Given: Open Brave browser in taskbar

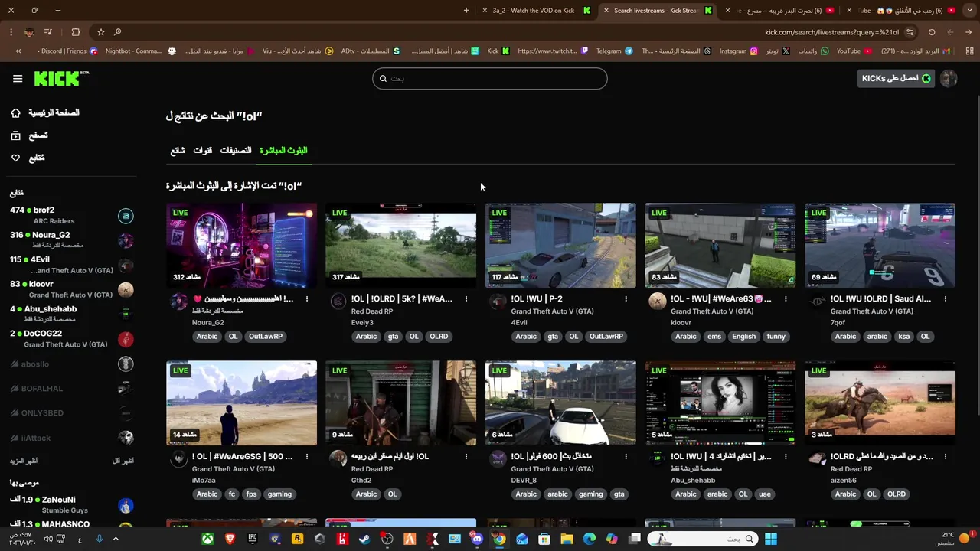Looking at the screenshot, I should 230,539.
